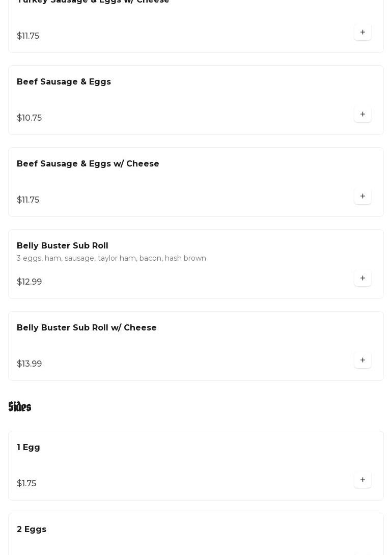Image resolution: width=392 pixels, height=555 pixels.
Task: Click the Belly Buster ingredients description text
Action: point(111,258)
